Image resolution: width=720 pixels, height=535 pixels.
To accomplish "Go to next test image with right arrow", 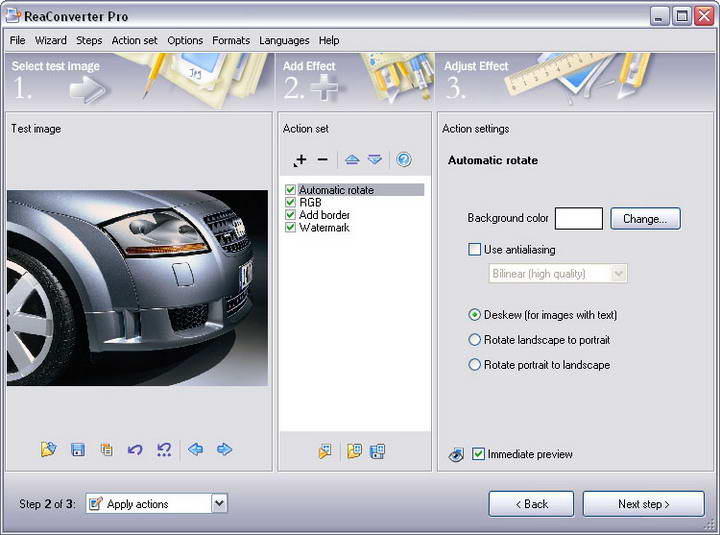I will pyautogui.click(x=225, y=450).
